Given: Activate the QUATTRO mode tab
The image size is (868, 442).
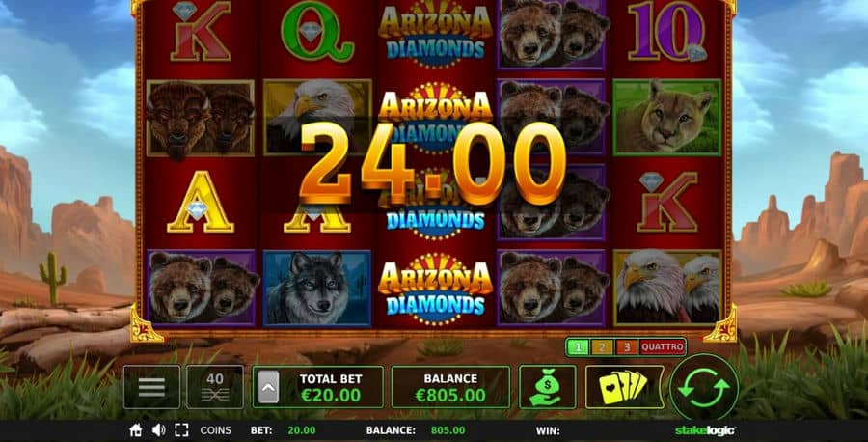Looking at the screenshot, I should [662, 347].
